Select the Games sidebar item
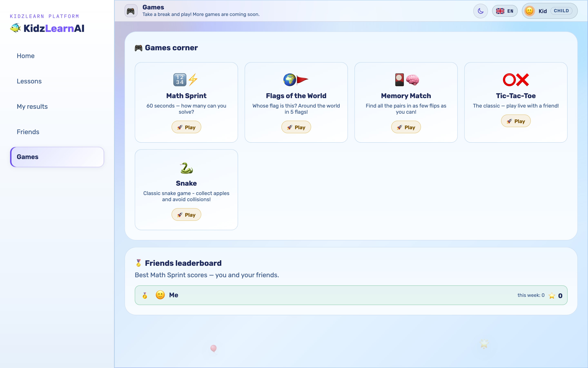This screenshot has height=368, width=588. click(57, 157)
